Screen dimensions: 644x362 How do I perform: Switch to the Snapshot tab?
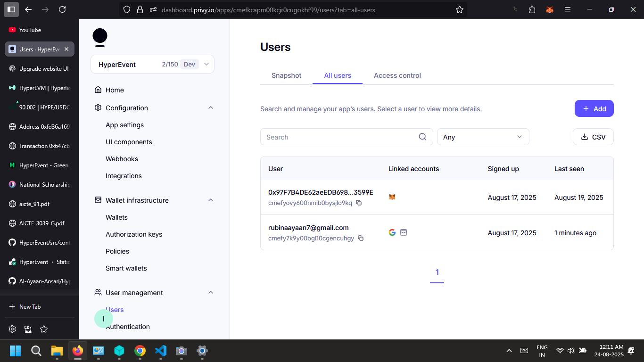point(286,75)
